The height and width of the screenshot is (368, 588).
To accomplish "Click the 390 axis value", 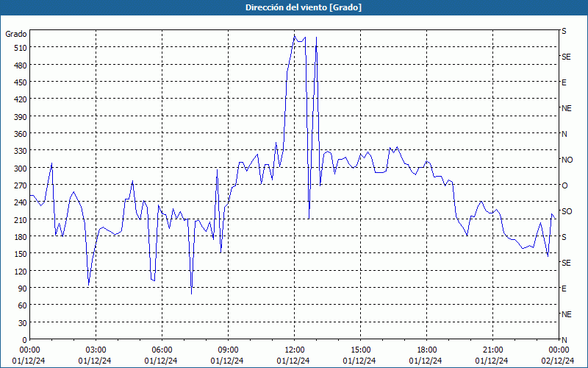I will (20, 117).
